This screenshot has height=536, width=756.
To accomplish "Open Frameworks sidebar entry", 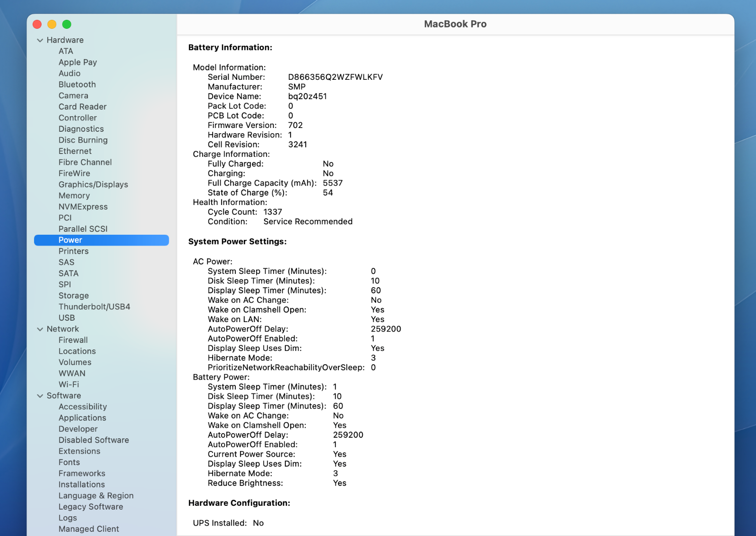I will 82,473.
